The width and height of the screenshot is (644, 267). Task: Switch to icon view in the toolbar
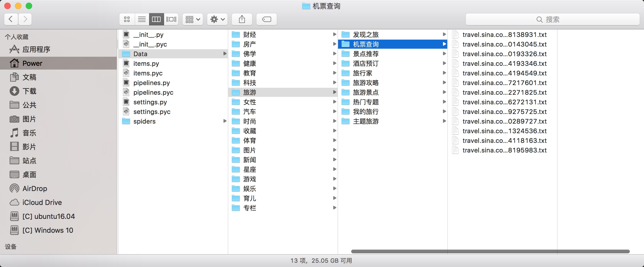click(x=127, y=19)
